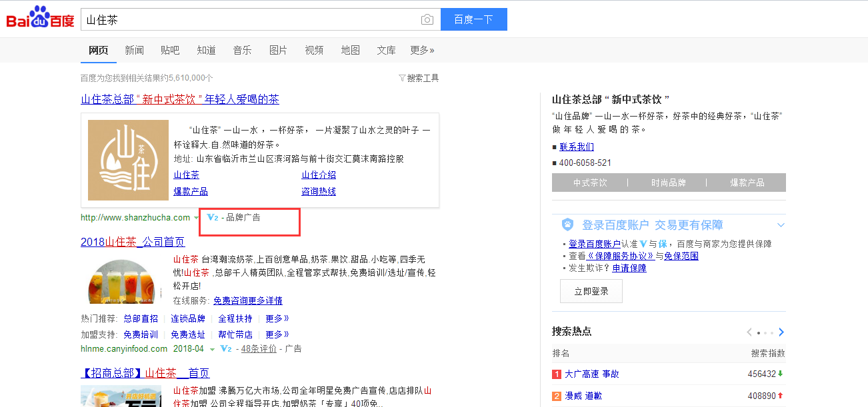The image size is (868, 407).
Task: Open the 音乐 tab
Action: coord(242,50)
